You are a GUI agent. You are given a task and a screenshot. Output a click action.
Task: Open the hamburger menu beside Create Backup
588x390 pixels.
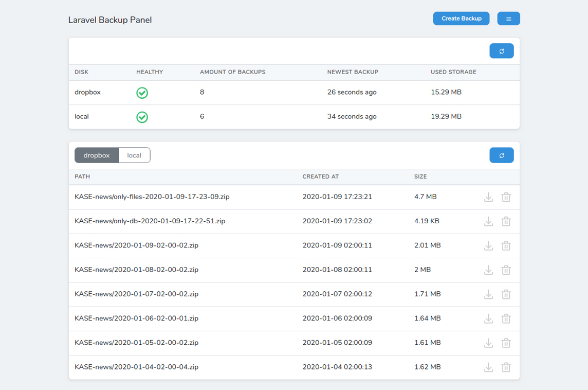tap(508, 19)
